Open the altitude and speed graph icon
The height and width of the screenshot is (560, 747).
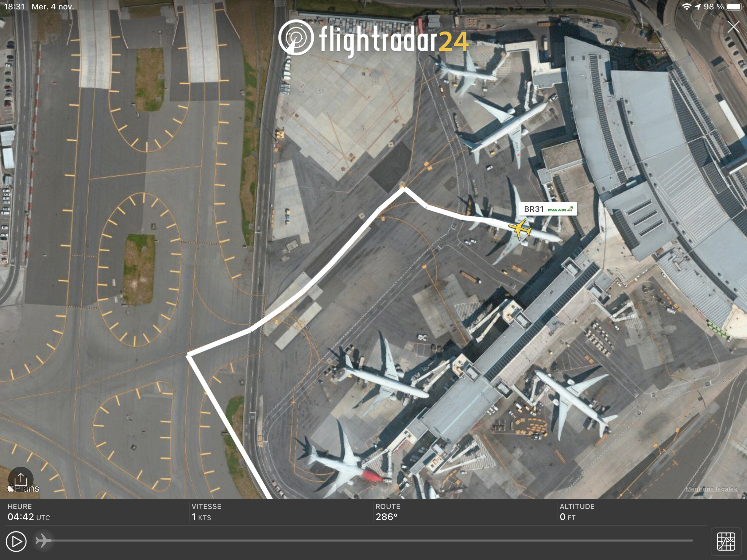pyautogui.click(x=726, y=542)
